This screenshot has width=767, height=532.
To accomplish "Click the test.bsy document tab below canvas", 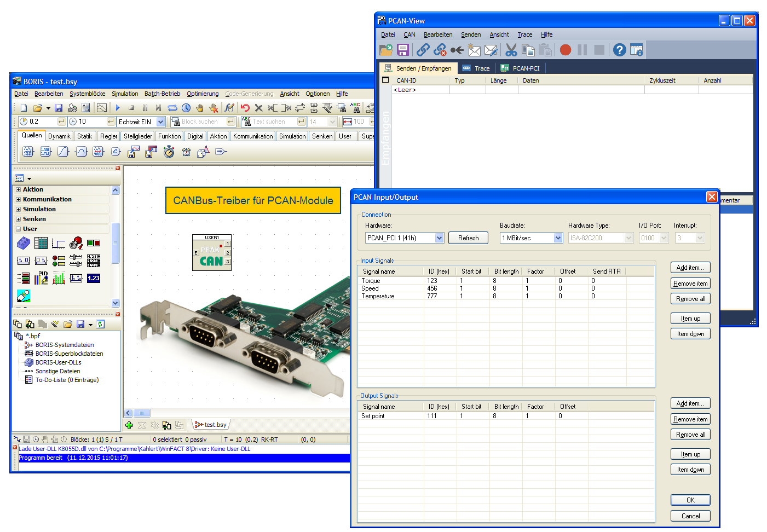I will tap(211, 425).
